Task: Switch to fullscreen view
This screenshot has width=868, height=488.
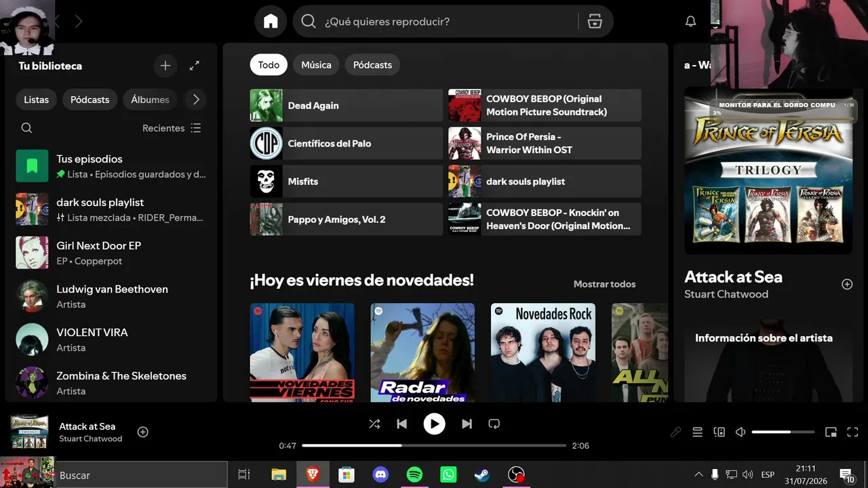Action: (853, 432)
